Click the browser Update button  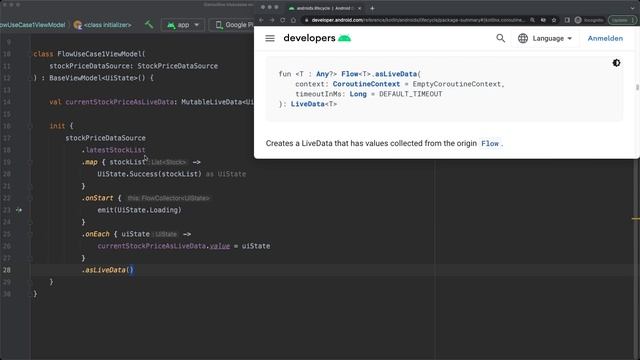pyautogui.click(x=622, y=20)
